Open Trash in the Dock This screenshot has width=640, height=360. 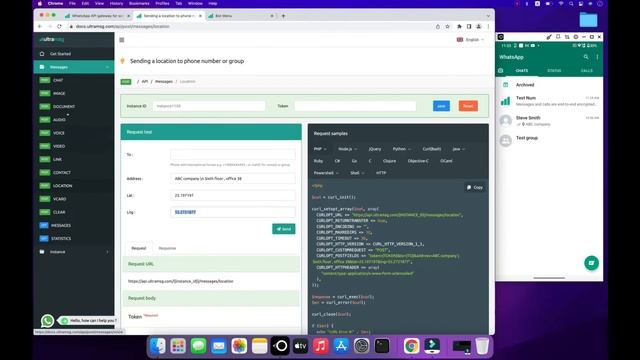482,346
